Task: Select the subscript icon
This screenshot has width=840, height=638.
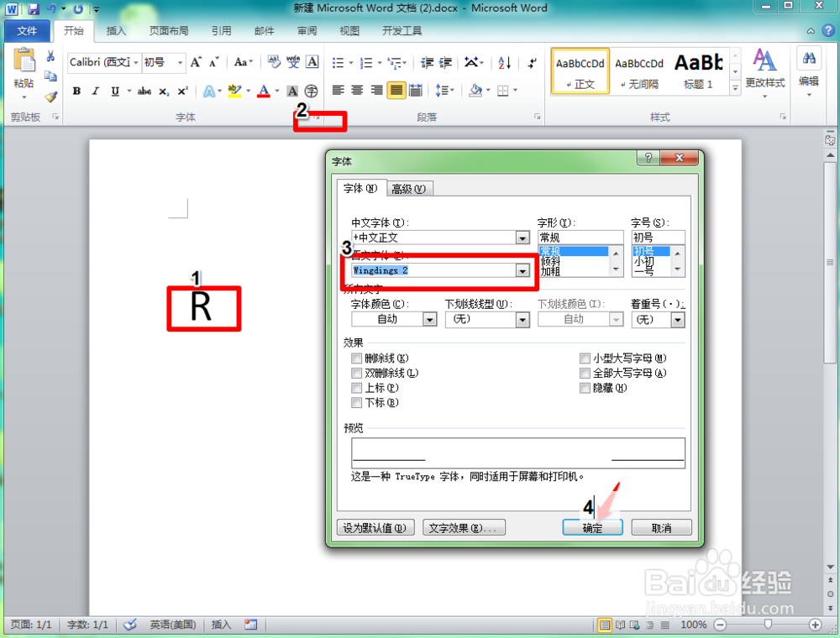Action: [x=164, y=91]
